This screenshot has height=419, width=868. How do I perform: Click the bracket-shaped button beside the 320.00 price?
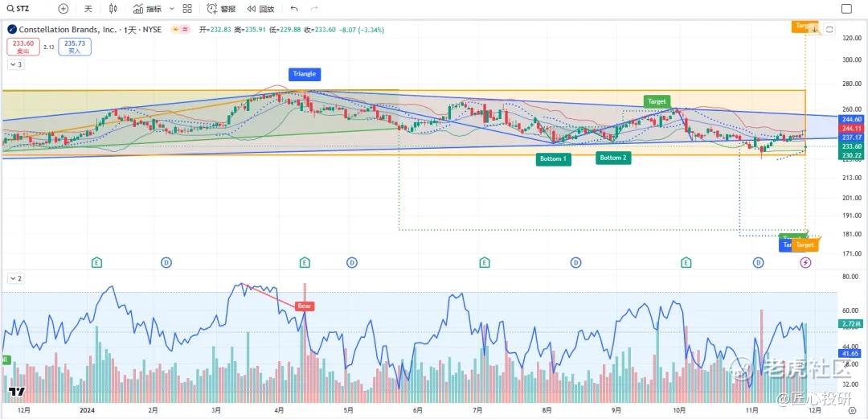[x=829, y=30]
